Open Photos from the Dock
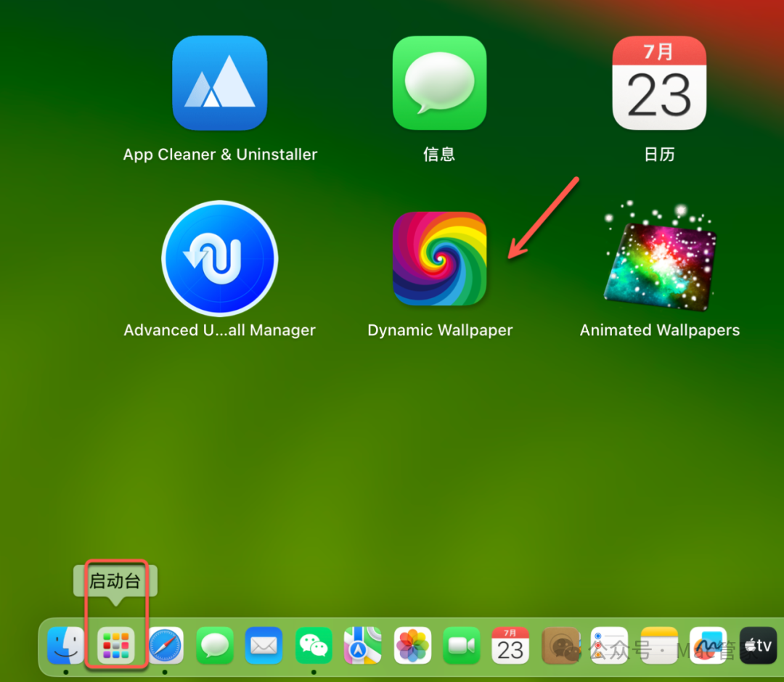This screenshot has width=784, height=682. pyautogui.click(x=412, y=645)
